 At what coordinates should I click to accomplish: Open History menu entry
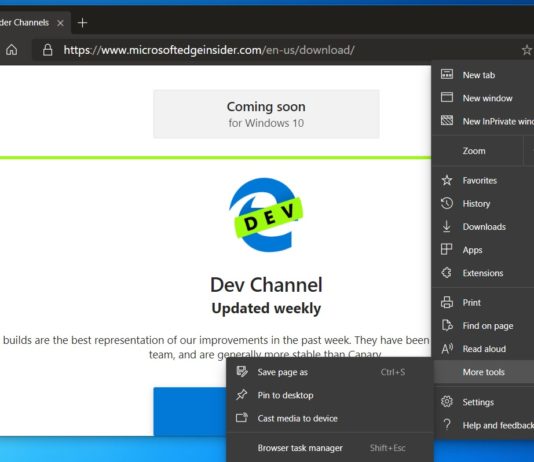(x=483, y=204)
